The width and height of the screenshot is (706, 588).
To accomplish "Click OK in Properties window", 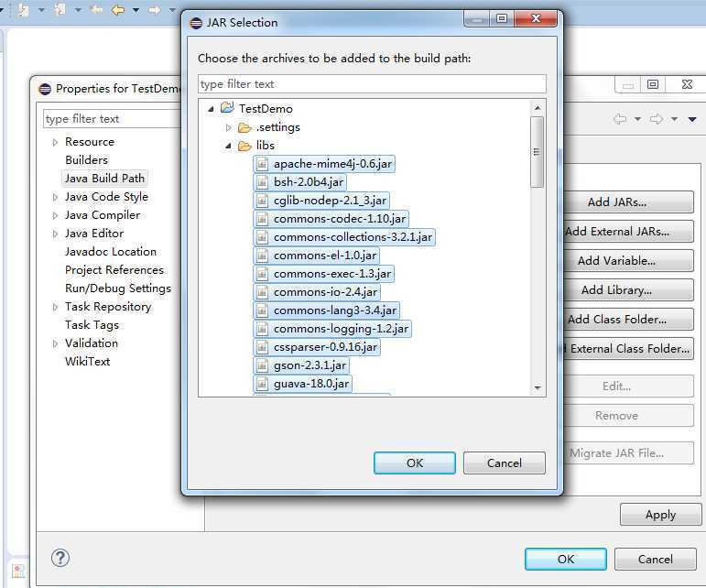I will coord(566,560).
